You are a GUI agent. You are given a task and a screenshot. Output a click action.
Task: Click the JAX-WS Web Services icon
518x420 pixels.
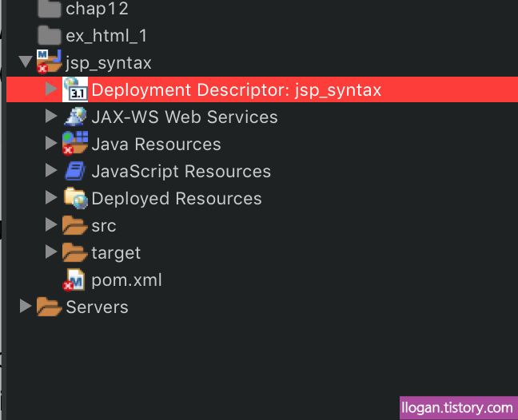[75, 117]
